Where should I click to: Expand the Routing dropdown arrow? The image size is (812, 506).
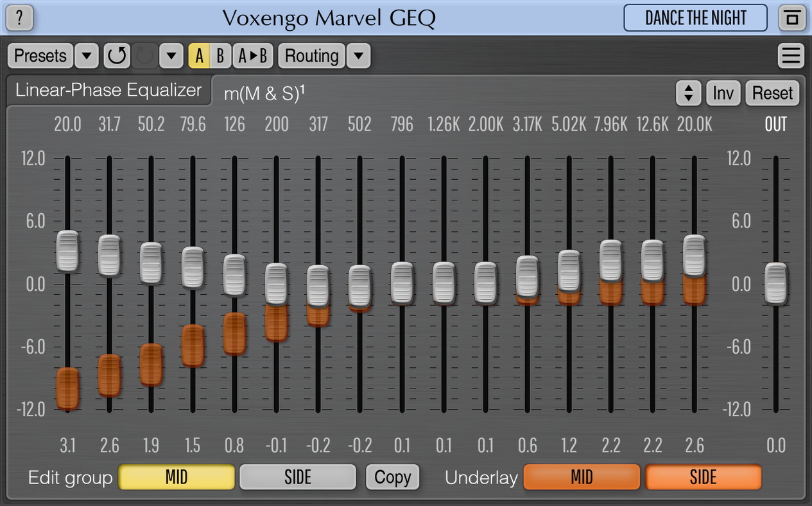point(359,56)
